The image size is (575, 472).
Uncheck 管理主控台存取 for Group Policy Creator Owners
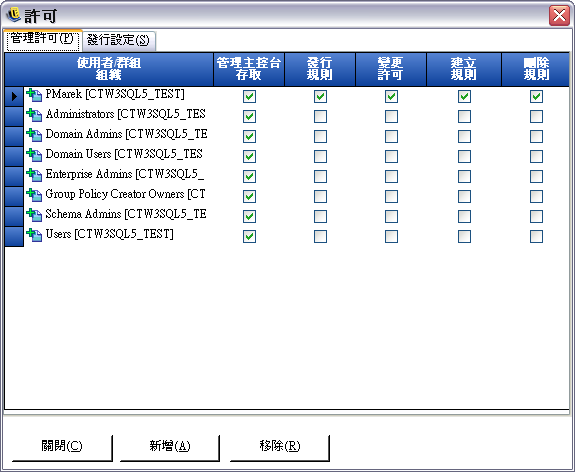249,197
